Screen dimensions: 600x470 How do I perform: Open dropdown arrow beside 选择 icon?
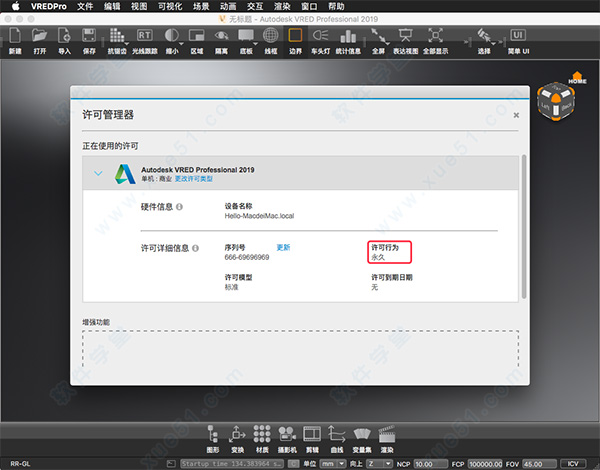point(494,44)
